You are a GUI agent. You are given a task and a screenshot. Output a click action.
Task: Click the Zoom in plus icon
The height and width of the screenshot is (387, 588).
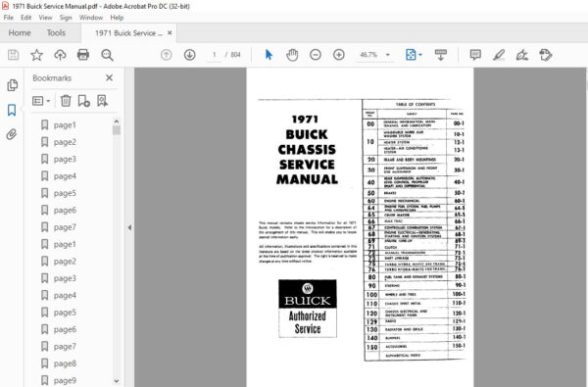coord(339,55)
